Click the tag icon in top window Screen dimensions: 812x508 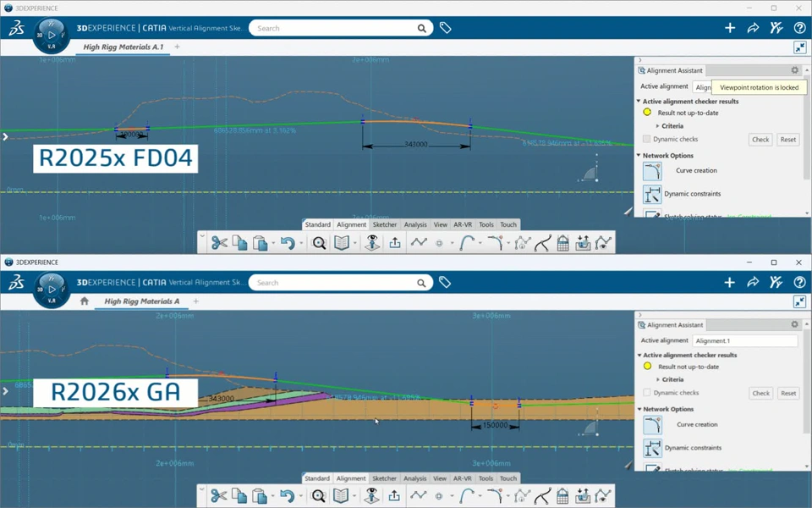446,28
